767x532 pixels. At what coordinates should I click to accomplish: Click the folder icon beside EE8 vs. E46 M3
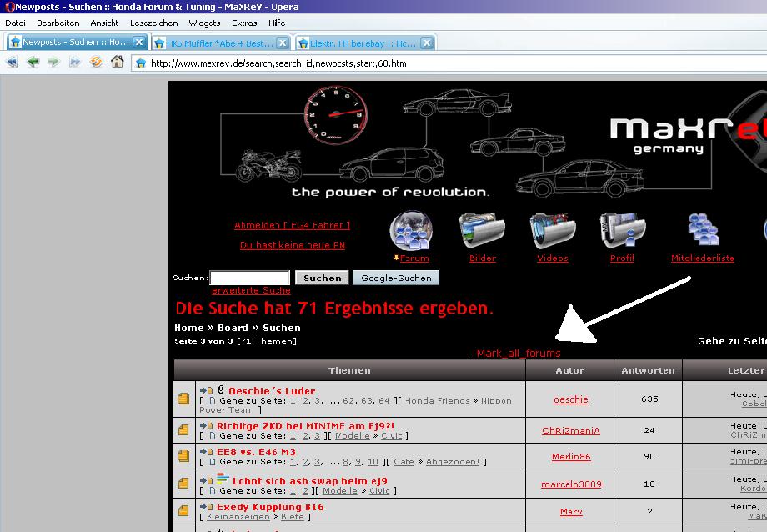(x=184, y=456)
